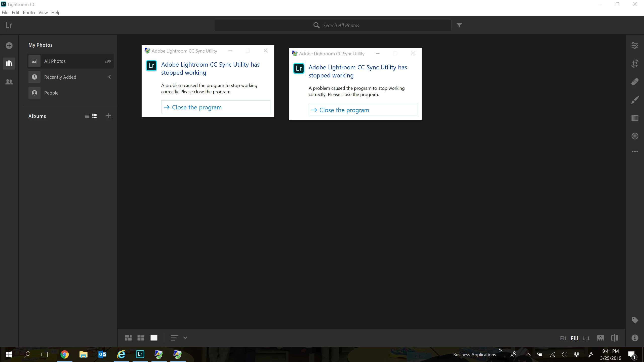This screenshot has width=644, height=362.
Task: Open the Photo menu
Action: pyautogui.click(x=29, y=13)
